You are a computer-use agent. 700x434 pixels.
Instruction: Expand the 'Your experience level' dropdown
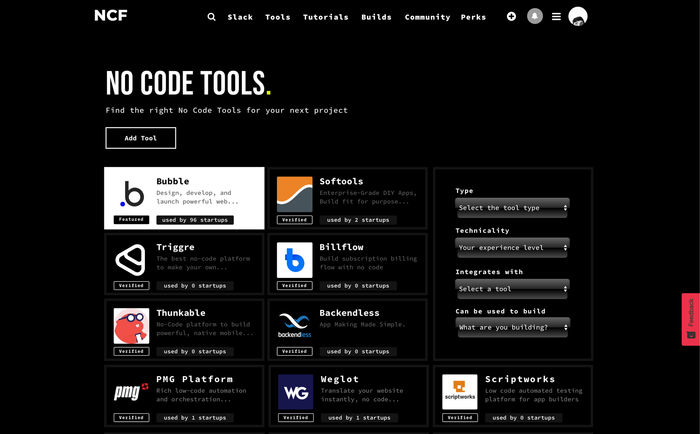(512, 247)
